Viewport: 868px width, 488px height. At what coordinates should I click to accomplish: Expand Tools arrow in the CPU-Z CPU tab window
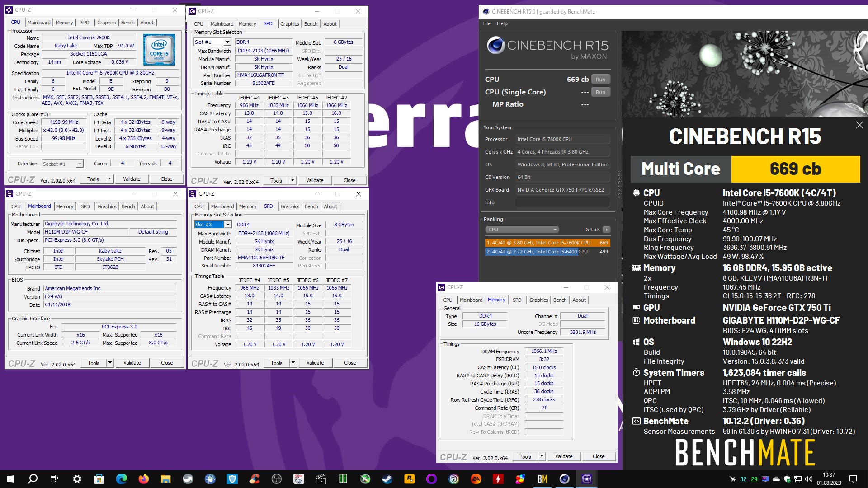[x=109, y=179]
